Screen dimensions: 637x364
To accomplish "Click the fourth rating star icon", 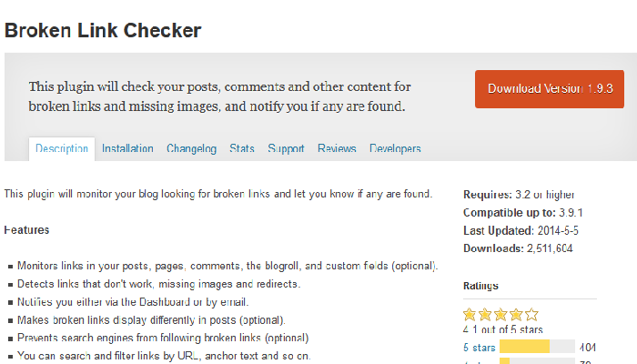I will (516, 315).
